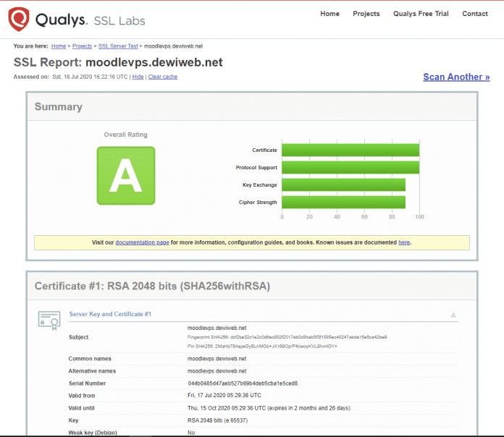The image size is (504, 437).
Task: Click the Subject row label
Action: pyautogui.click(x=78, y=337)
